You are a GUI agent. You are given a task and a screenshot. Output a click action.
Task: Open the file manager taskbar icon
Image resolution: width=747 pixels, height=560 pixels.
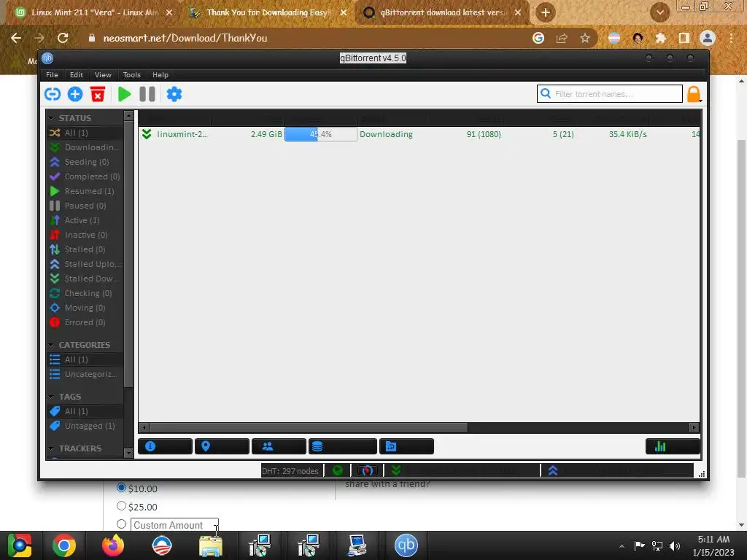(x=211, y=545)
